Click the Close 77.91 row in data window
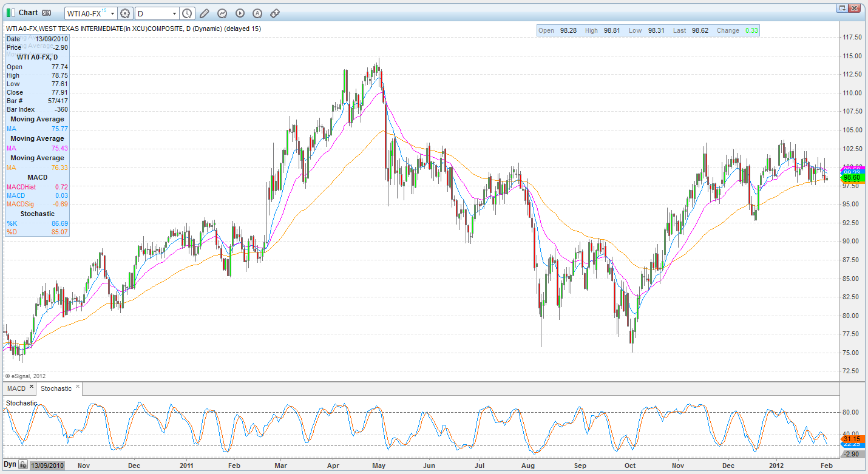This screenshot has height=474, width=868. pos(37,92)
